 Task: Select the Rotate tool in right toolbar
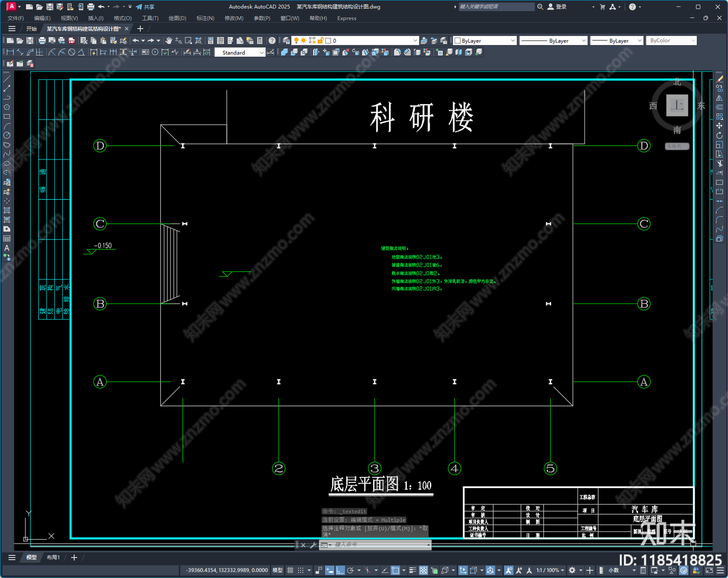coord(719,136)
